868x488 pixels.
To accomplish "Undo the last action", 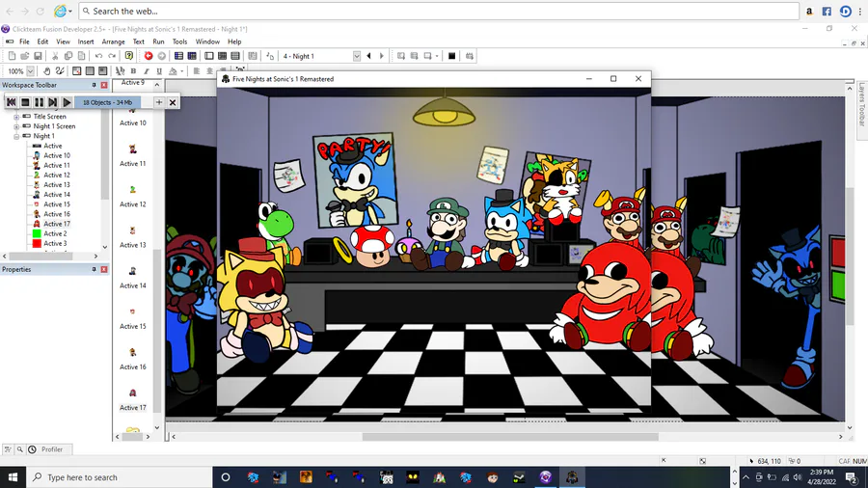I will [98, 56].
